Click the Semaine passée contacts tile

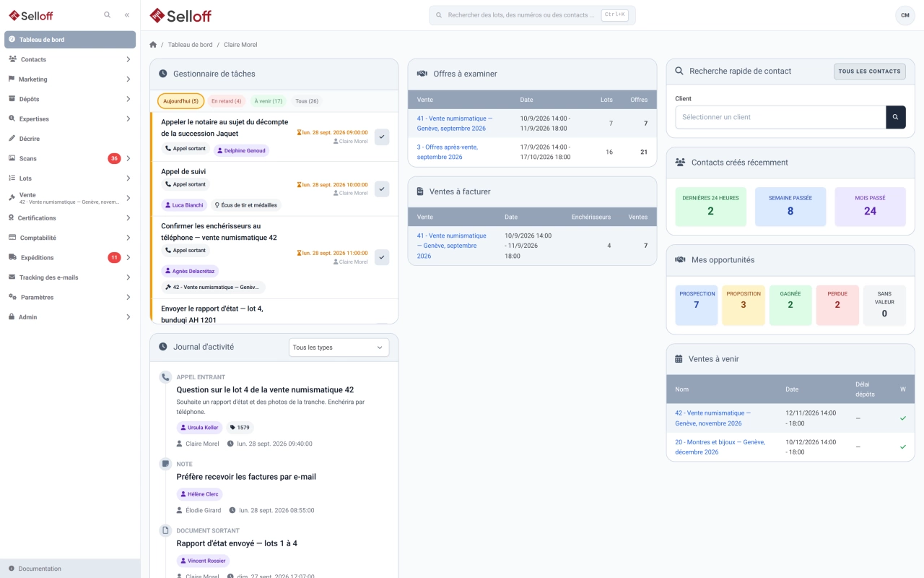[x=790, y=207]
